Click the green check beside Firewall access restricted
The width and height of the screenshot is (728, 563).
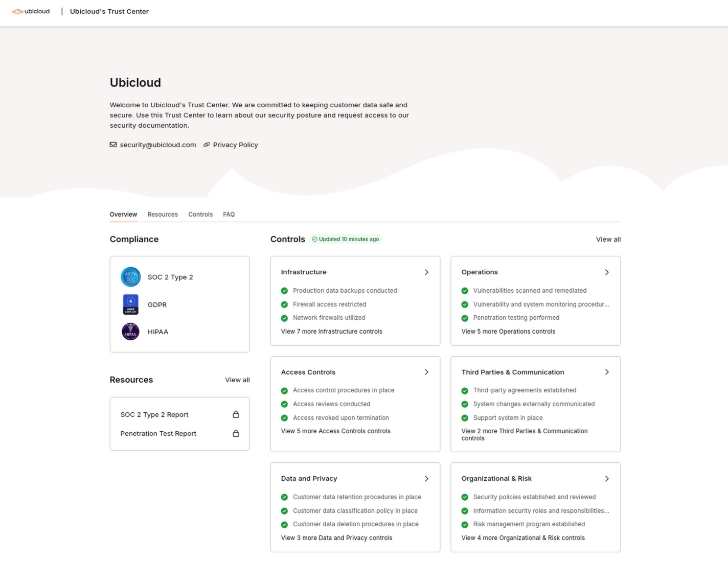point(284,304)
